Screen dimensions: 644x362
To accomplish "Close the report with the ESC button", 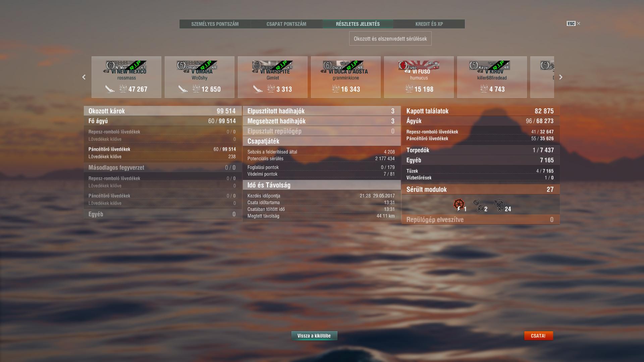I will coord(573,23).
